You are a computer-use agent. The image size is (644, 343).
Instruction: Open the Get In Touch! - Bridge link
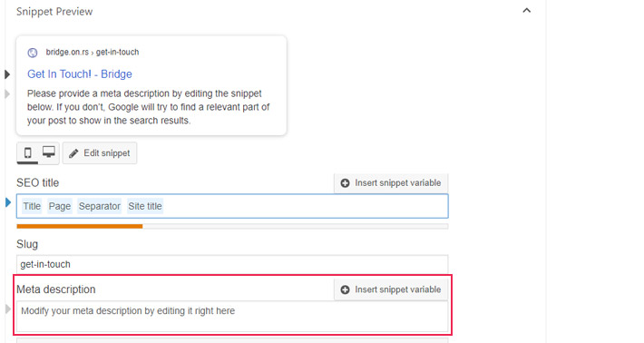click(x=80, y=73)
